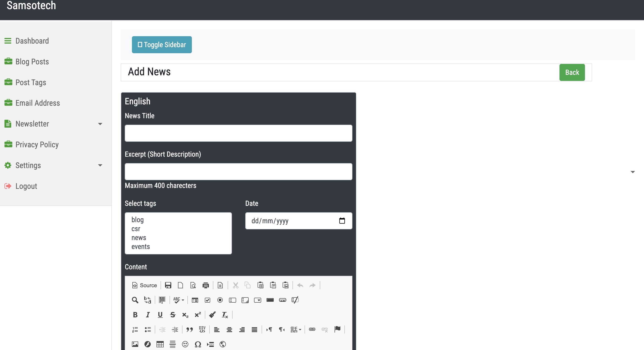644x350 pixels.
Task: Click the Insert Image icon
Action: 135,344
